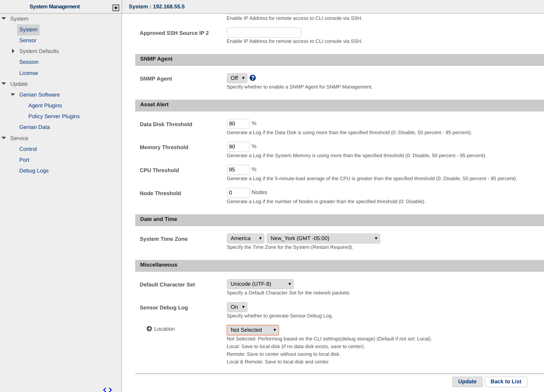Click the Update button
The width and height of the screenshot is (544, 392).
tap(467, 382)
